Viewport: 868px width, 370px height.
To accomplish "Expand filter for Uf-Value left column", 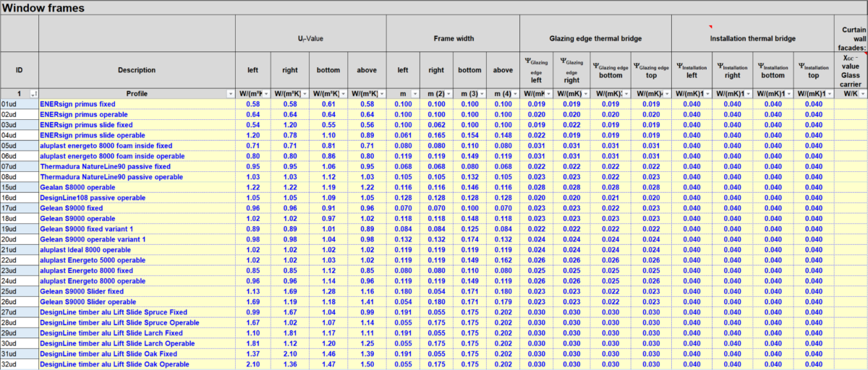I will (x=267, y=94).
